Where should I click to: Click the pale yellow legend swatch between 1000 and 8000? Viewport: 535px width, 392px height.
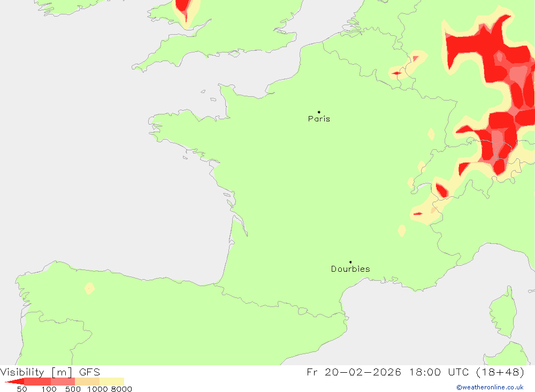coord(112,381)
